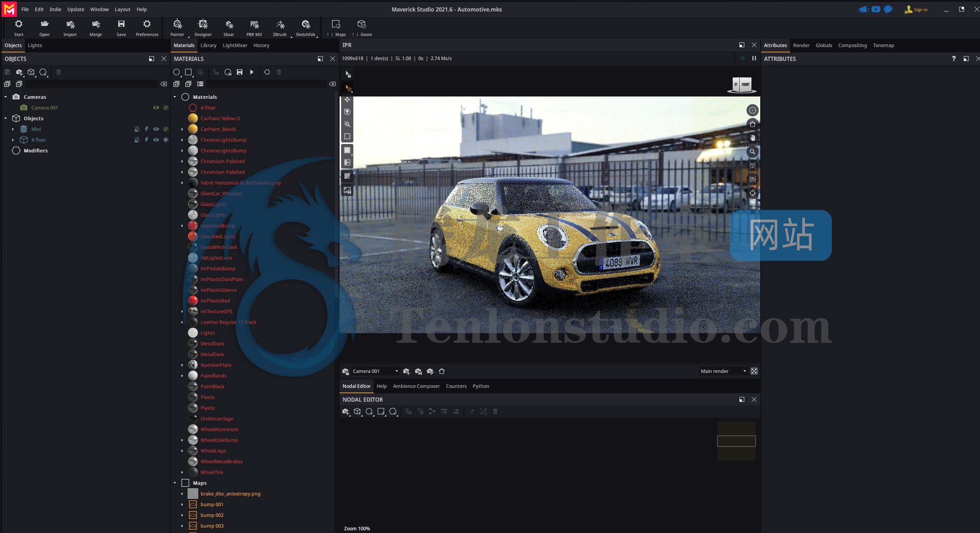Select the GlassRedLights material swatch

tap(193, 236)
